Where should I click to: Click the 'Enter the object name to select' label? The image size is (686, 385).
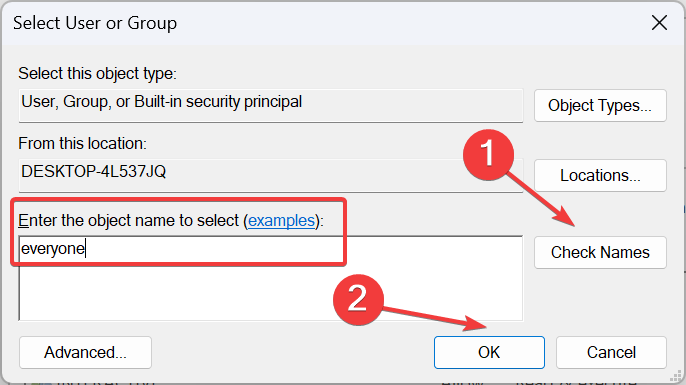click(128, 220)
